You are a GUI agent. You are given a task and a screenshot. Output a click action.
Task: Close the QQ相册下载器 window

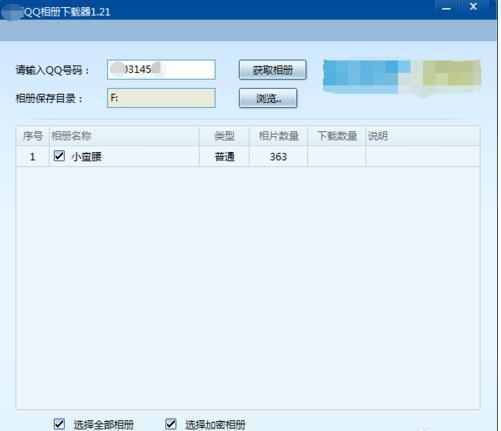(x=473, y=7)
